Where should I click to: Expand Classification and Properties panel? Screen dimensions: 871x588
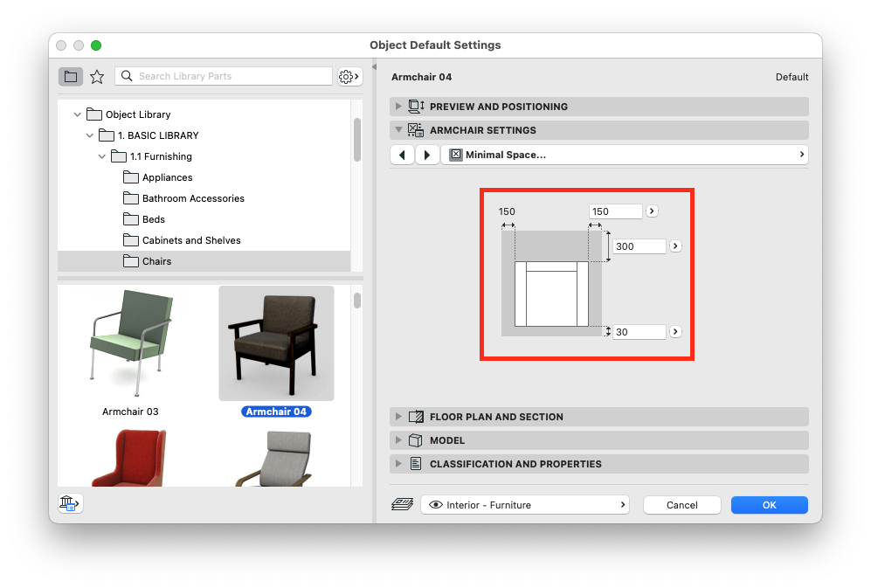[x=398, y=464]
